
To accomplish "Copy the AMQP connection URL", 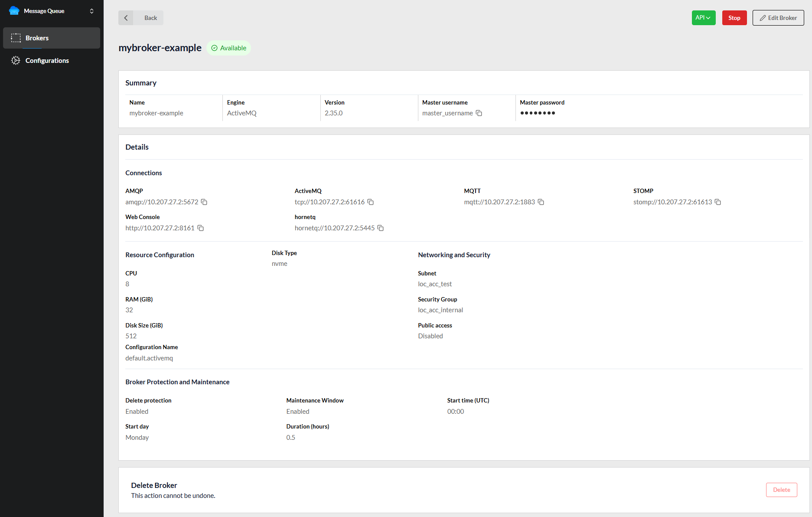I will tap(204, 202).
